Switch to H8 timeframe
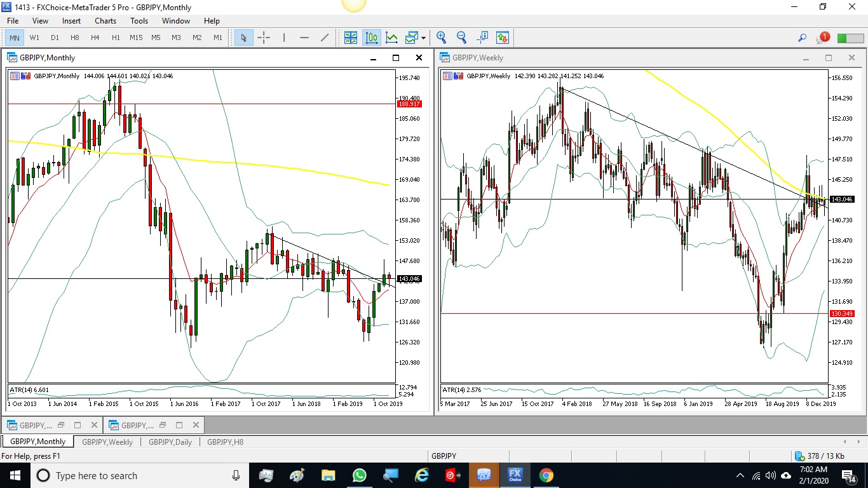 (75, 38)
